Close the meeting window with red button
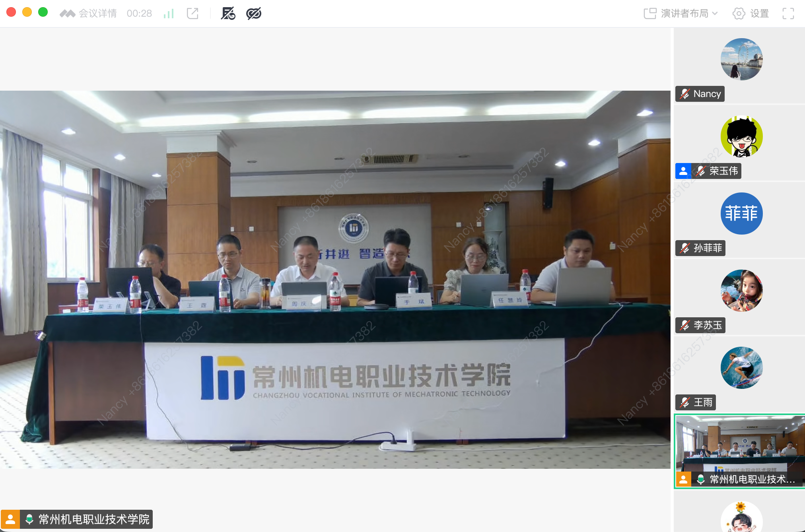Viewport: 805px width, 532px height. [11, 12]
